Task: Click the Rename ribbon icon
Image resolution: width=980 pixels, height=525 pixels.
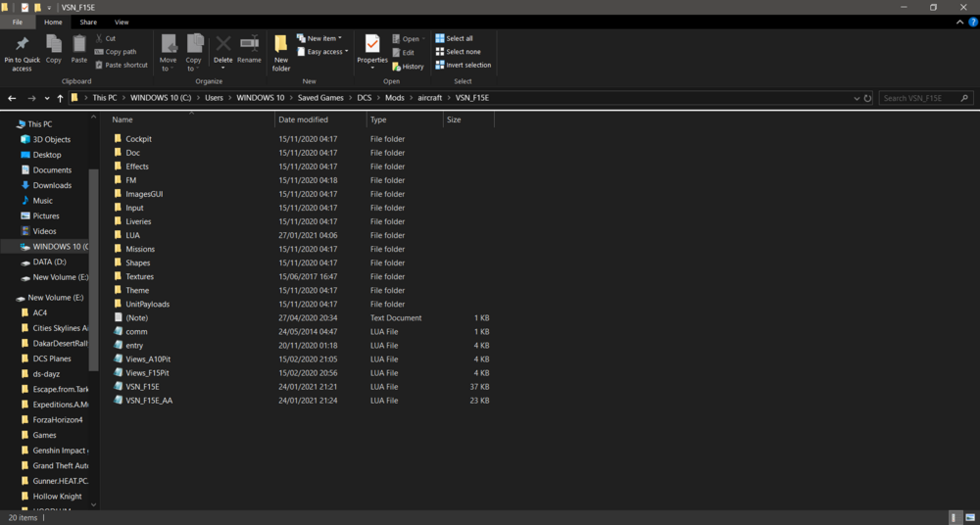Action: (x=249, y=49)
